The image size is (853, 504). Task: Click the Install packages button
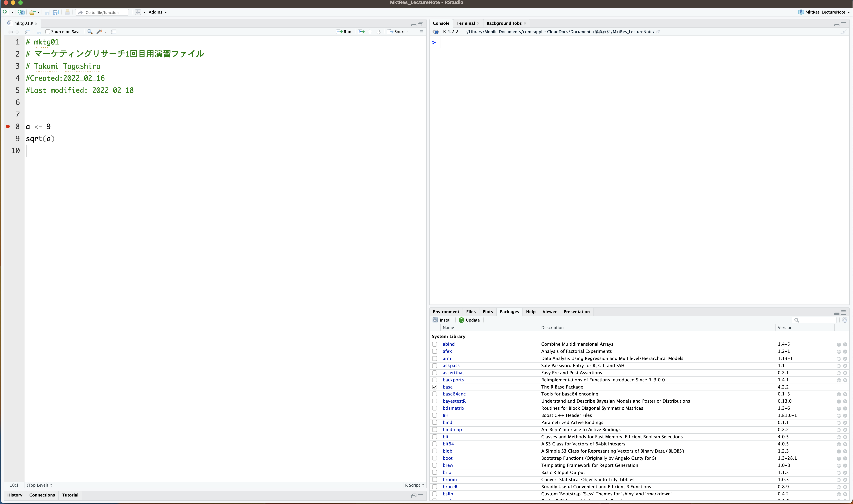[x=442, y=320]
